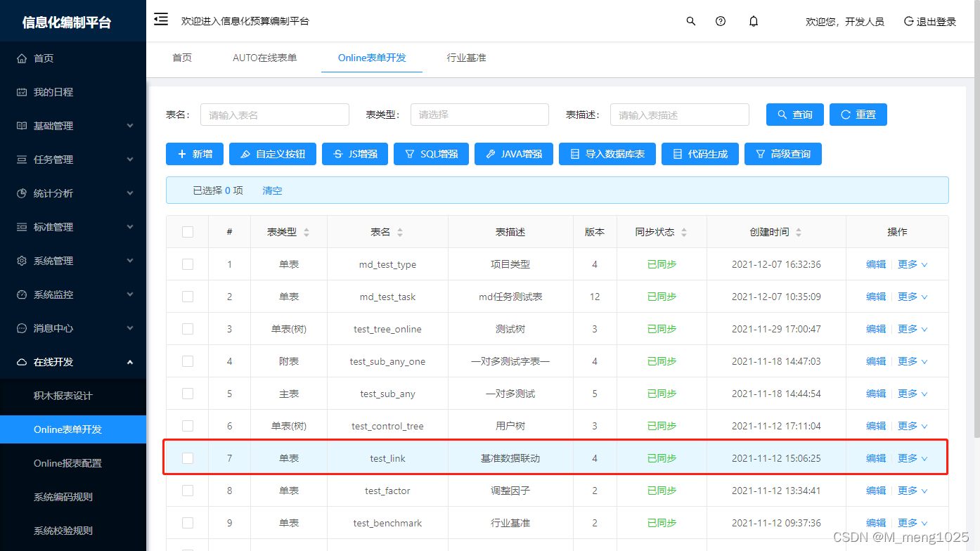The width and height of the screenshot is (980, 551).
Task: Open the 行业基准 tab
Action: [x=465, y=58]
